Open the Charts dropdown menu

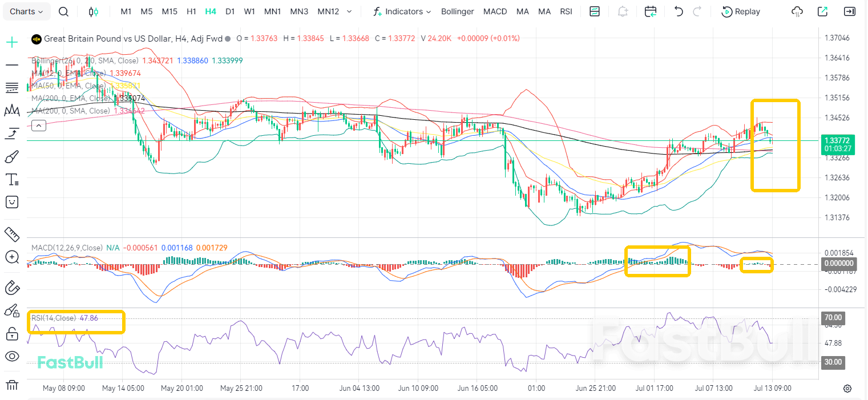pos(27,11)
